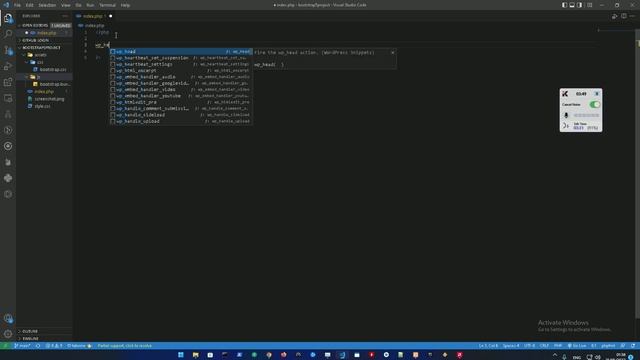Screen dimensions: 640x360
Task: Open the View menu
Action: point(66,5)
